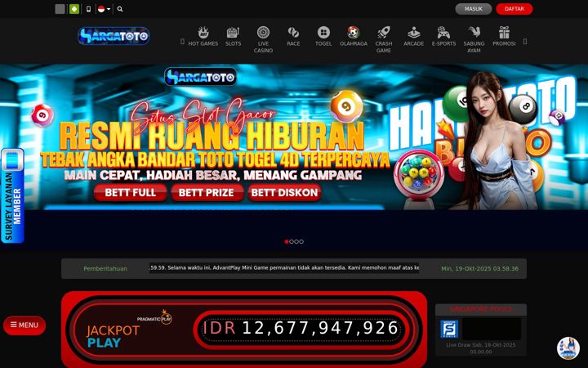Screen dimensions: 588x368
Task: Click the main Hargatoto promo banner
Action: 294,137
